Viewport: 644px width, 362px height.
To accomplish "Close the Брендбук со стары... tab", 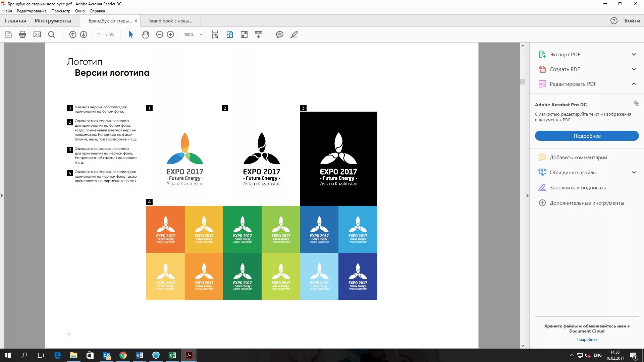I will [x=136, y=21].
